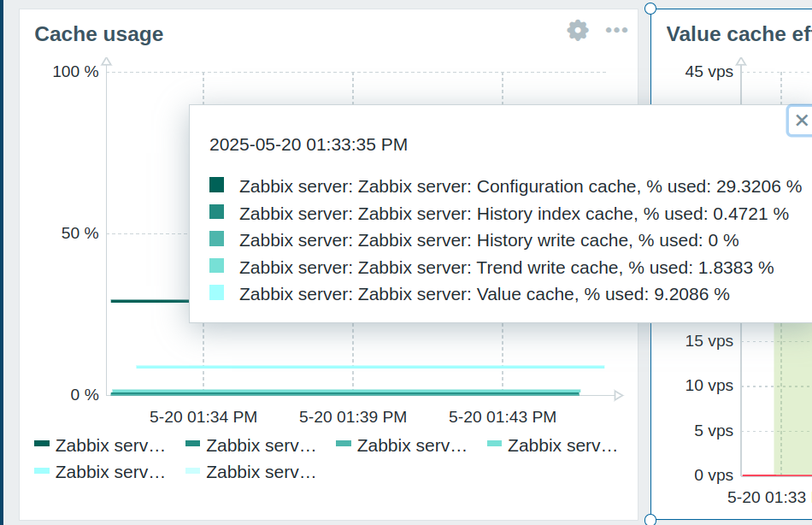Open the Cache usage widget settings gear
Viewport: 812px width, 525px height.
point(578,31)
